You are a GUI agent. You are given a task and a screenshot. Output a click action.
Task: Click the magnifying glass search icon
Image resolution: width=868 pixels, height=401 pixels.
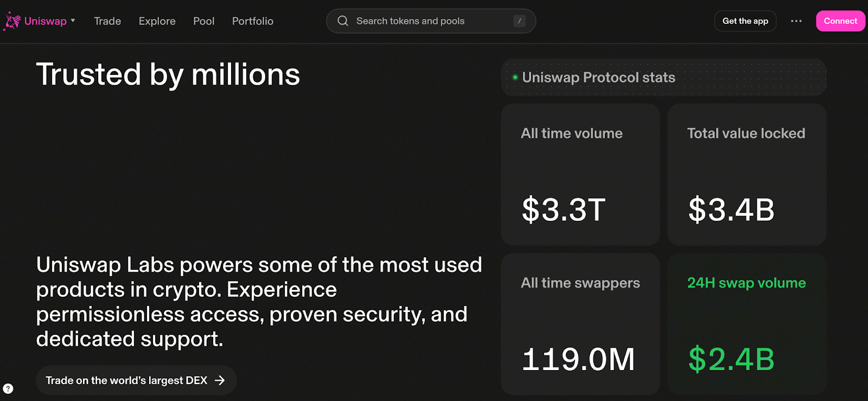[343, 21]
